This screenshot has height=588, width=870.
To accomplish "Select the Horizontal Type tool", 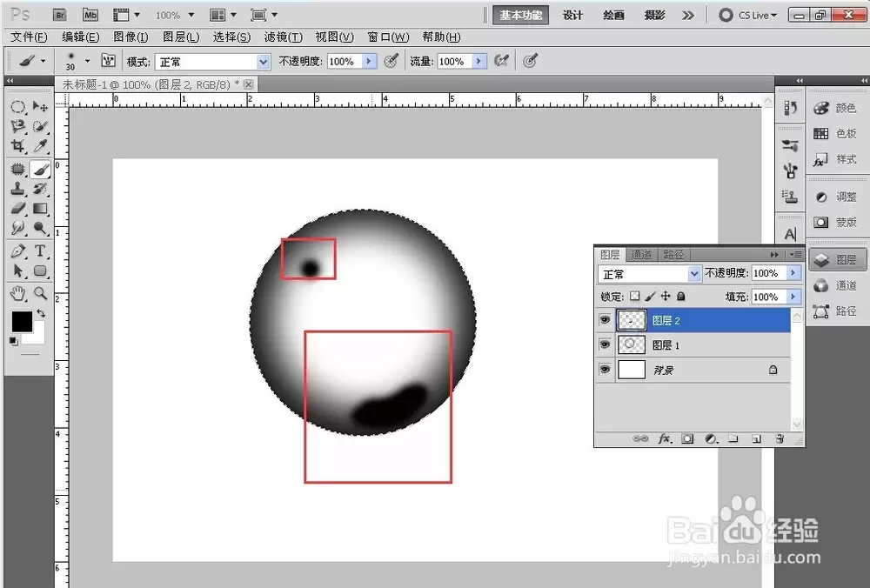I will (40, 251).
